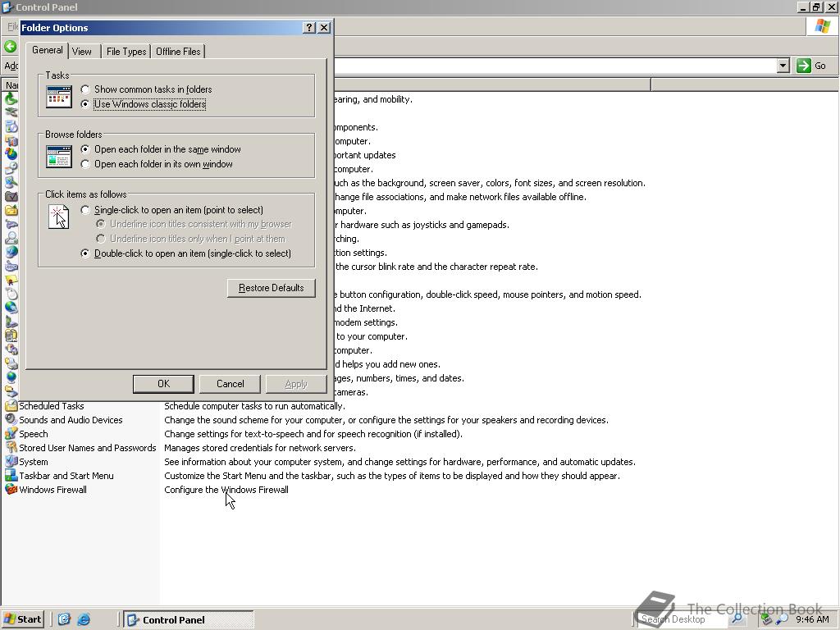Image resolution: width=840 pixels, height=630 pixels.
Task: Select the "Scheduled Tasks" name text
Action: 52,406
